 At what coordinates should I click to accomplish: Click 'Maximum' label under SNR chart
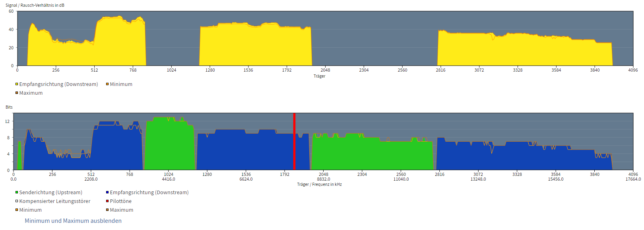pos(31,93)
